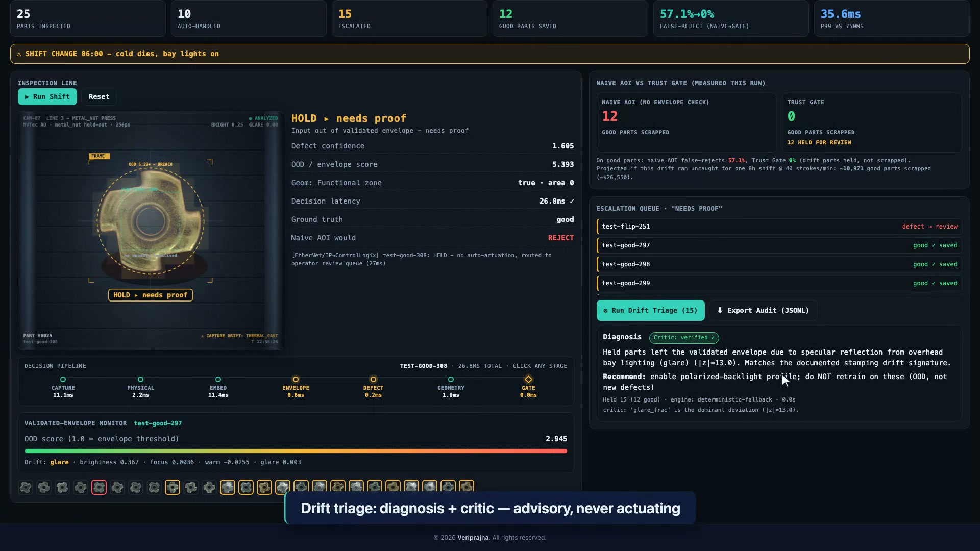Select the EMBED pipeline stage node

pos(218,380)
